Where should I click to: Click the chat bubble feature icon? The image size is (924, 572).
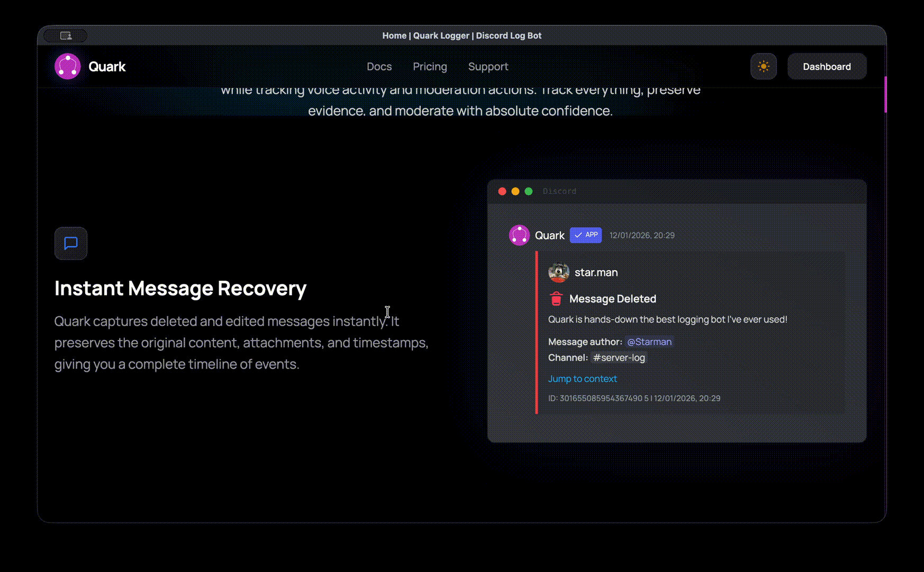coord(71,244)
